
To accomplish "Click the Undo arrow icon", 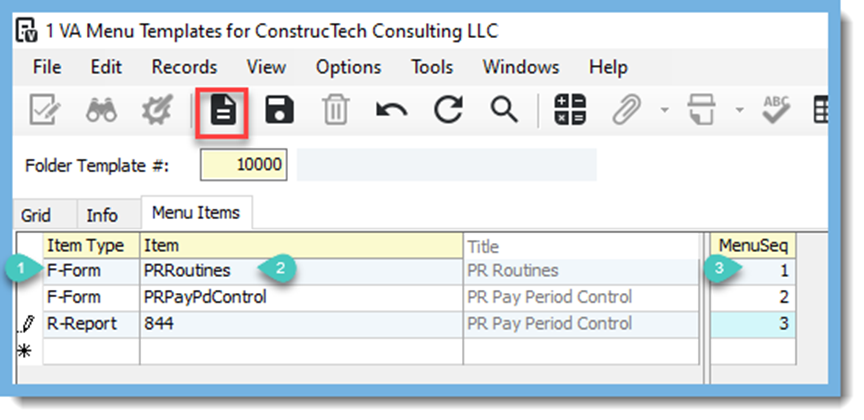I will click(x=391, y=110).
